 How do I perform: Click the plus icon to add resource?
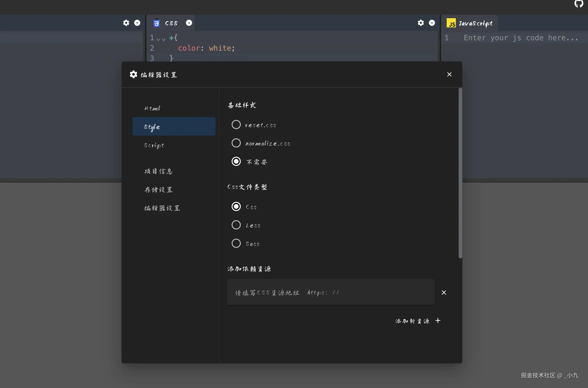pyautogui.click(x=438, y=321)
